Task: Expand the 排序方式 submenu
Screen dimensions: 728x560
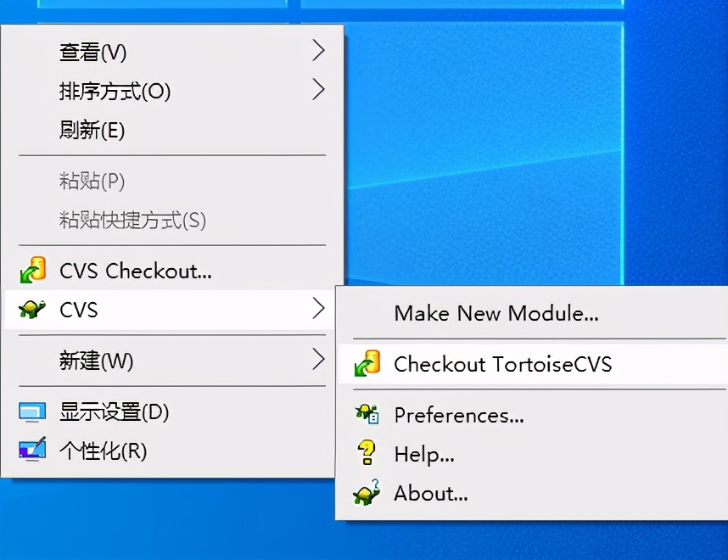Action: (318, 91)
